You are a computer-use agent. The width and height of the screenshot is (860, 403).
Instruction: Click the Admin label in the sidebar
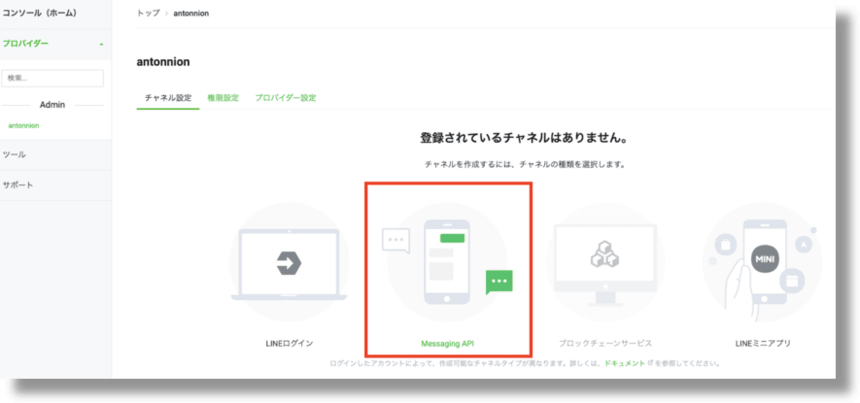point(53,105)
